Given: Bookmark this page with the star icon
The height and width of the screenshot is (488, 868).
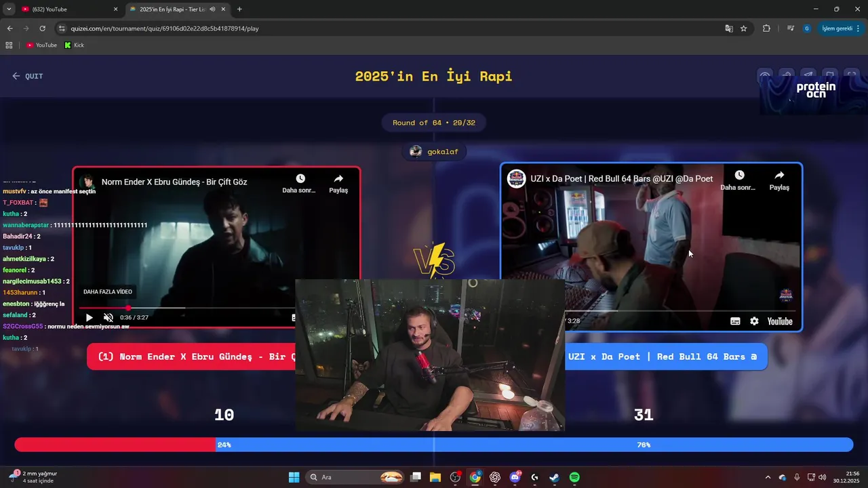Looking at the screenshot, I should coord(744,28).
